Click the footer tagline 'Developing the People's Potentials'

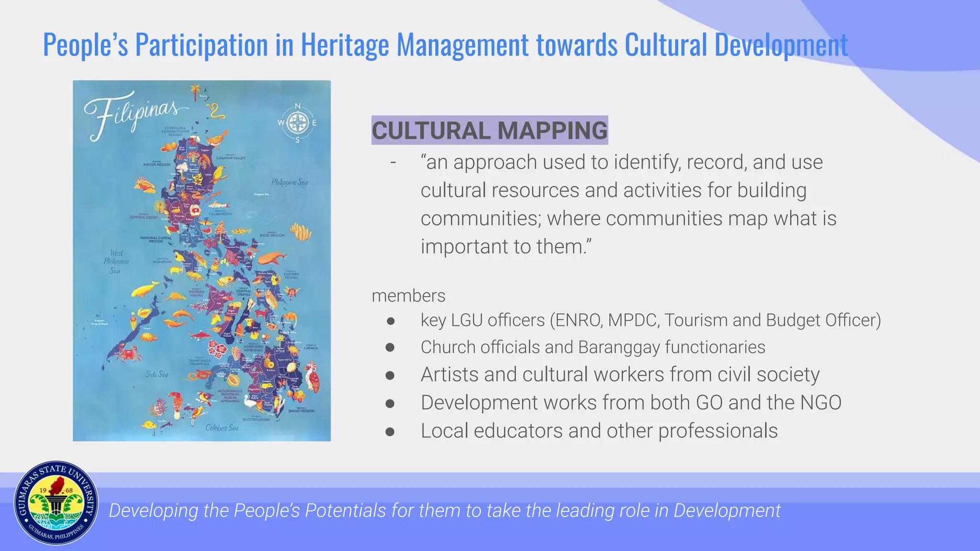[445, 510]
